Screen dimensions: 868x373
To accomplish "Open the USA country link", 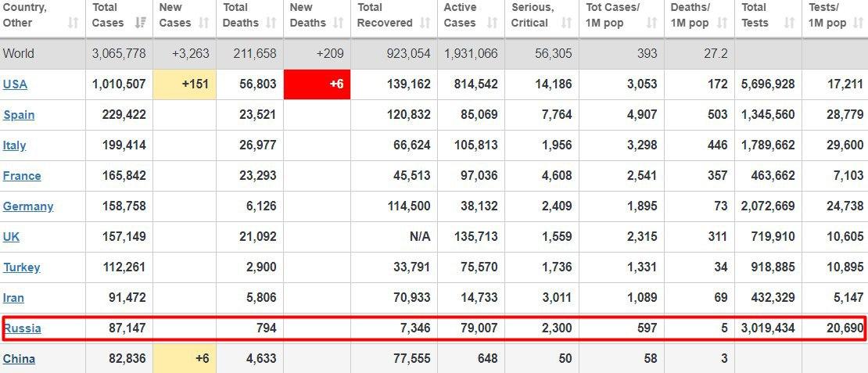I will coord(15,84).
